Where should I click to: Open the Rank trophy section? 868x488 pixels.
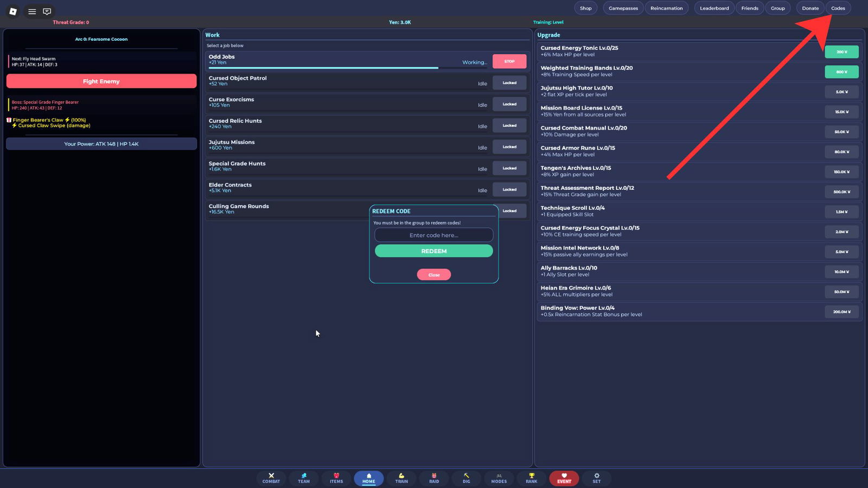pos(532,478)
